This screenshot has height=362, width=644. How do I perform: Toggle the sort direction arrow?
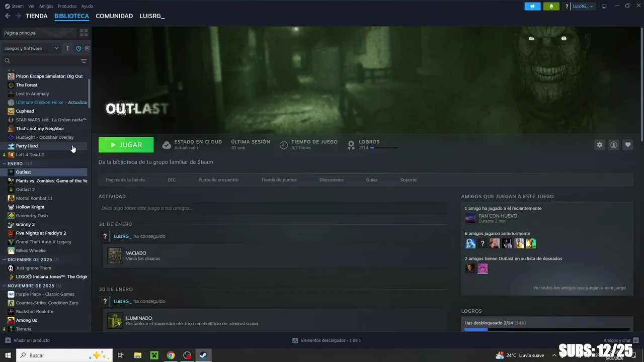point(67,48)
